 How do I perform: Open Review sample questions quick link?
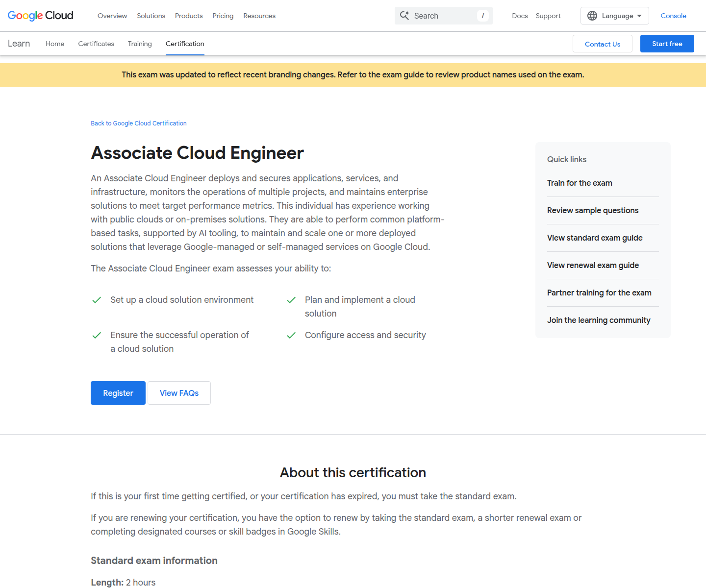593,210
